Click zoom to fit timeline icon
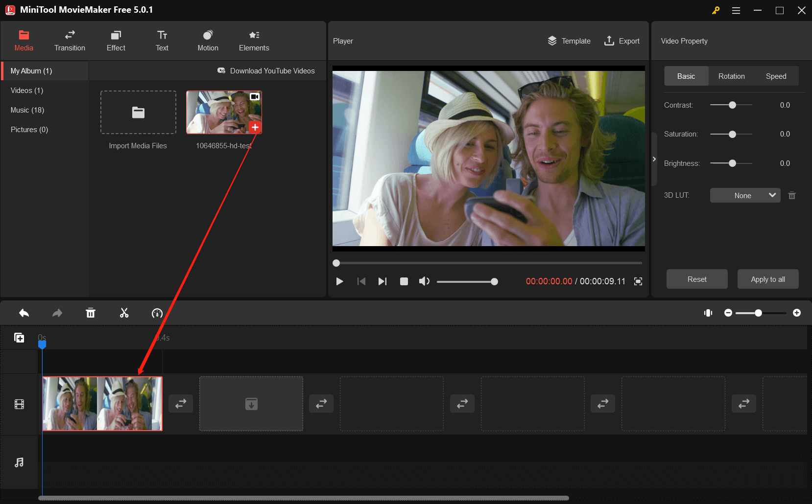Screen dimensions: 812x504 [x=708, y=313]
